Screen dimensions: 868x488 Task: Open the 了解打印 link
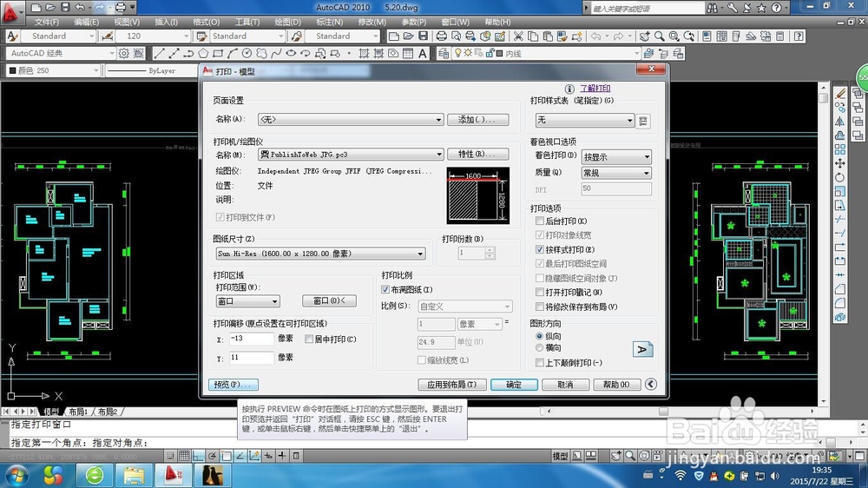pos(595,88)
